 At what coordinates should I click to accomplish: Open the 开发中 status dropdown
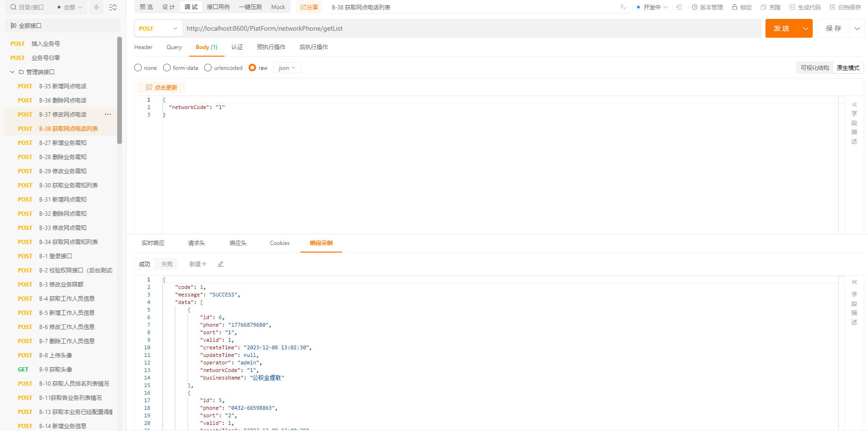(652, 7)
